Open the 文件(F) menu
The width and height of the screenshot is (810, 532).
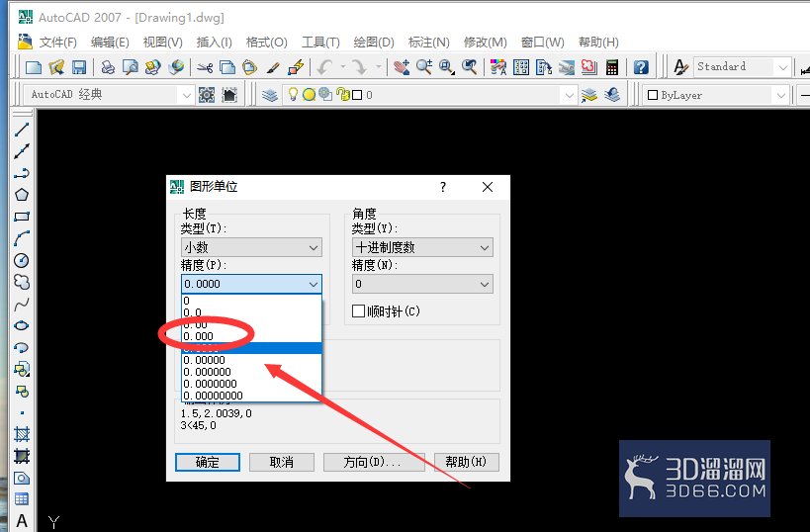(x=57, y=43)
